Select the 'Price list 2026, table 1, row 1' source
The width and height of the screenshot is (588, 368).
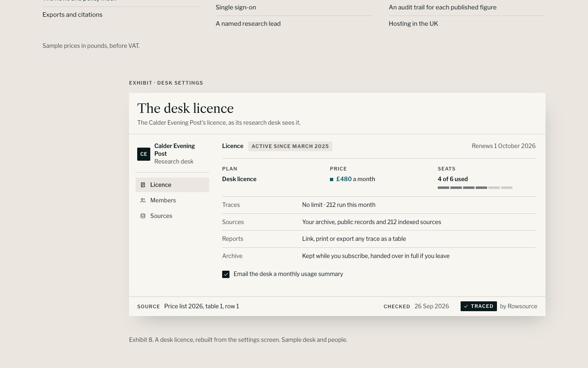202,306
